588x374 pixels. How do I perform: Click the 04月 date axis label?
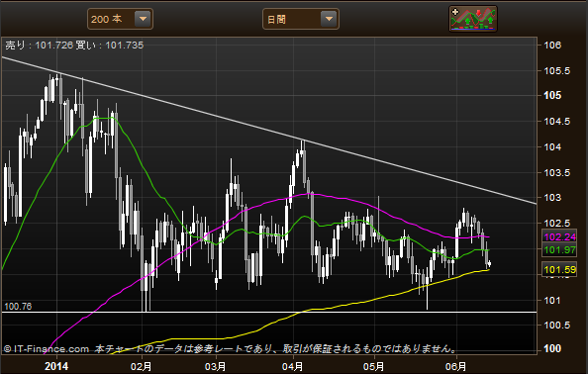coord(292,366)
